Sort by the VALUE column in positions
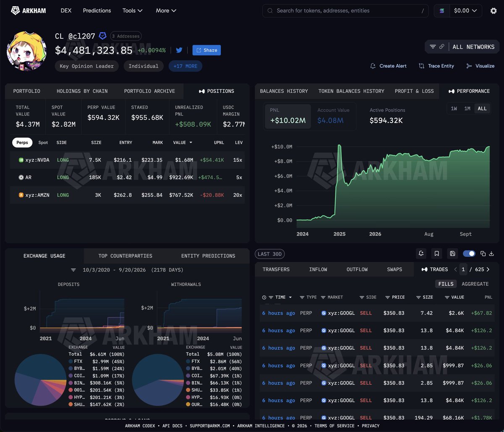 coord(183,142)
